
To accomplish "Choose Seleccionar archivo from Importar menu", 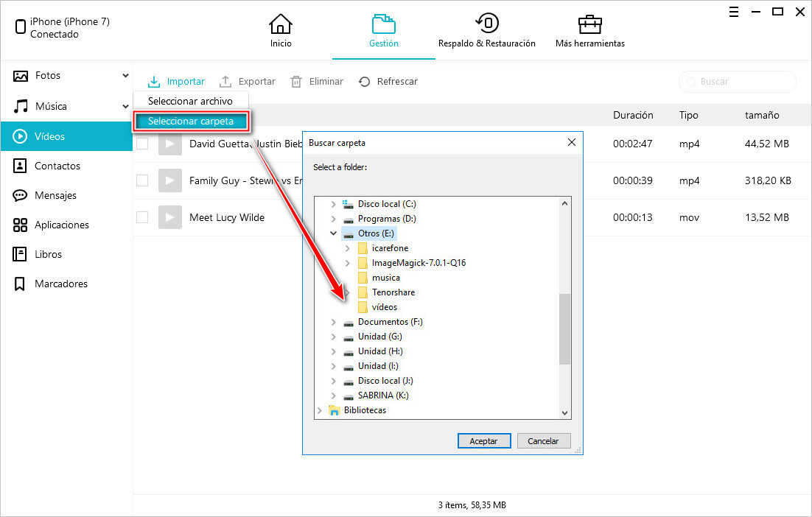I will 191,102.
